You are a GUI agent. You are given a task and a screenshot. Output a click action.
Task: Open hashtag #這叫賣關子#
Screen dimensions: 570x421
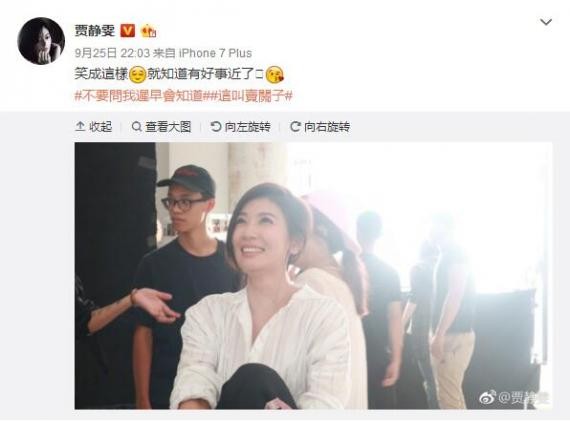[250, 96]
